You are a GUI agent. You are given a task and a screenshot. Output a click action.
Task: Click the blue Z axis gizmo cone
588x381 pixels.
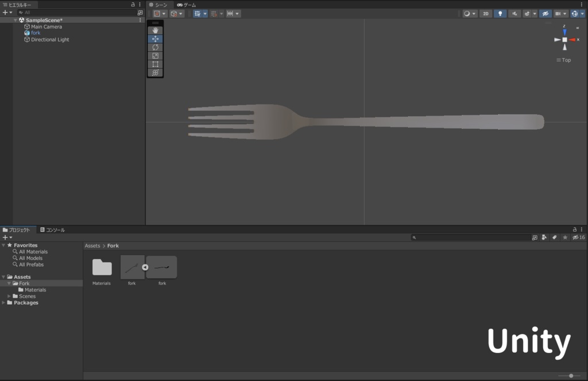tap(565, 32)
